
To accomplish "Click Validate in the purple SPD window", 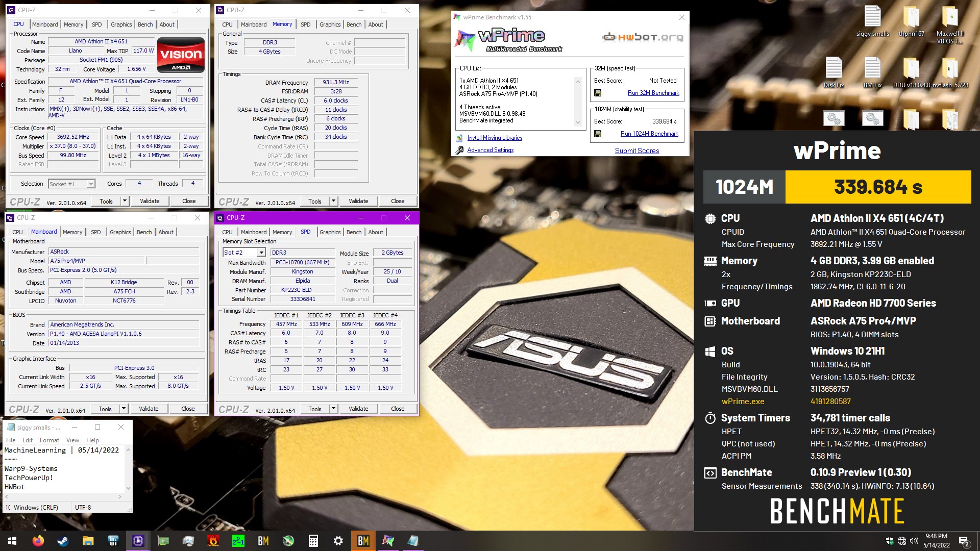I will click(x=358, y=409).
